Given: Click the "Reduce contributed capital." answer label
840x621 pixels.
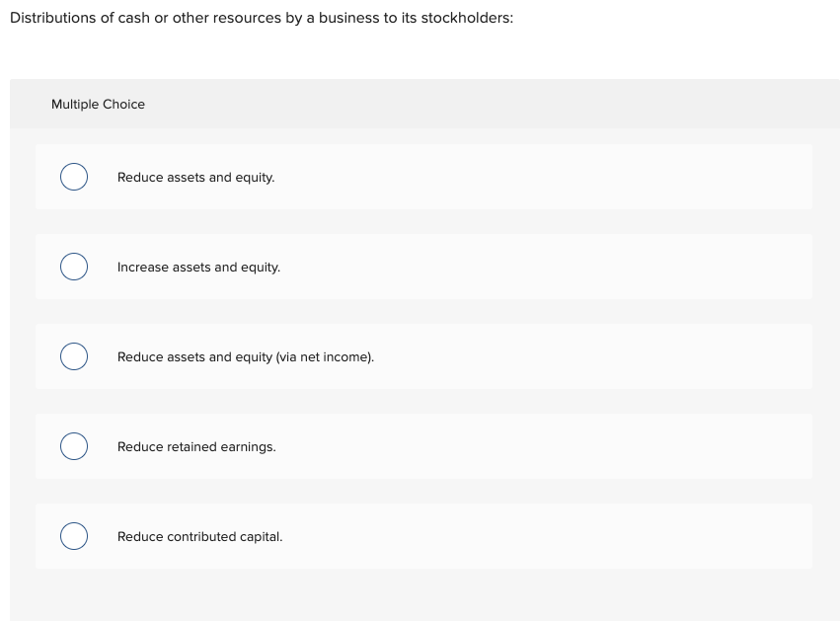Looking at the screenshot, I should coord(199,537).
